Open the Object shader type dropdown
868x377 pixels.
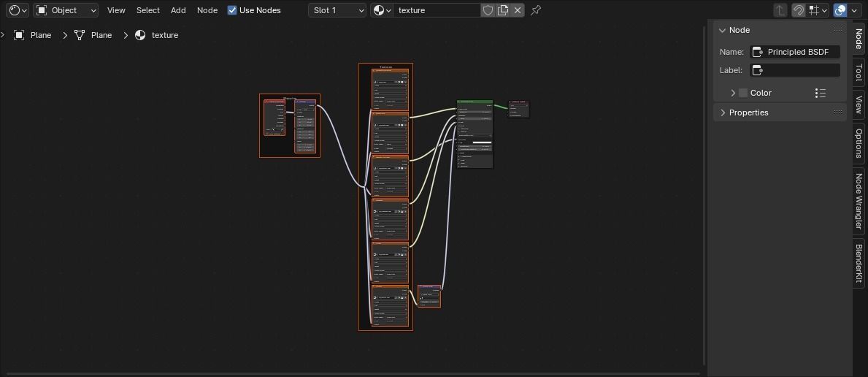tap(66, 10)
